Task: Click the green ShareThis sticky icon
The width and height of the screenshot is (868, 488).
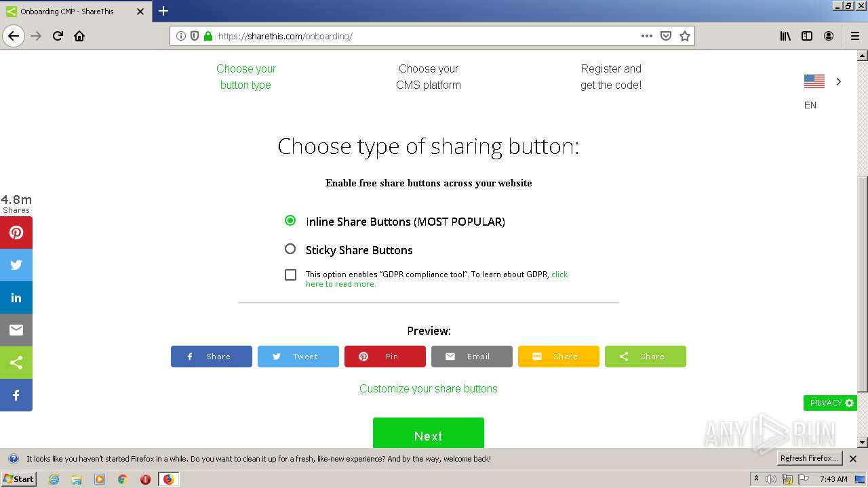Action: 16,363
